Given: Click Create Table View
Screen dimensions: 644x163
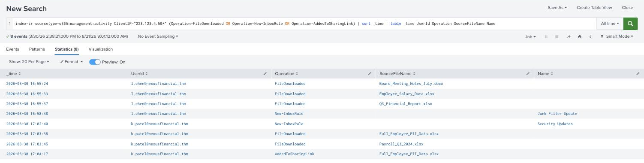Looking at the screenshot, I should (594, 8).
